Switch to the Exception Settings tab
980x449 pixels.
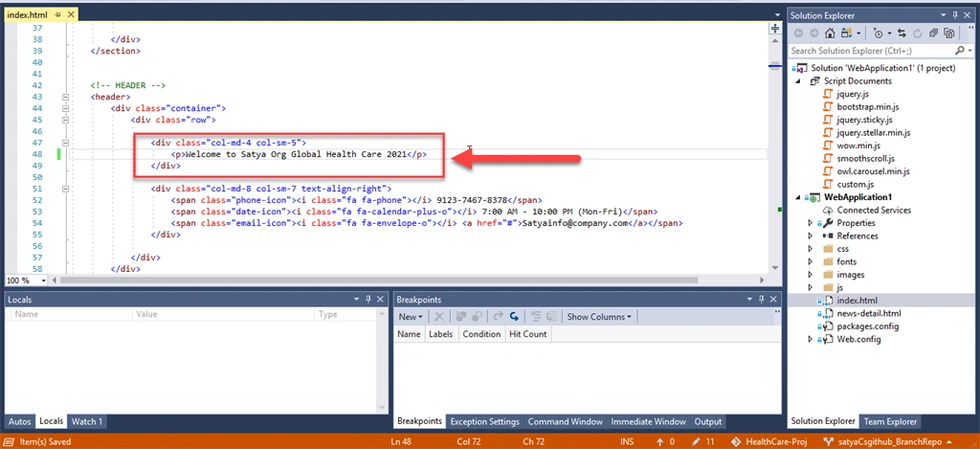485,421
